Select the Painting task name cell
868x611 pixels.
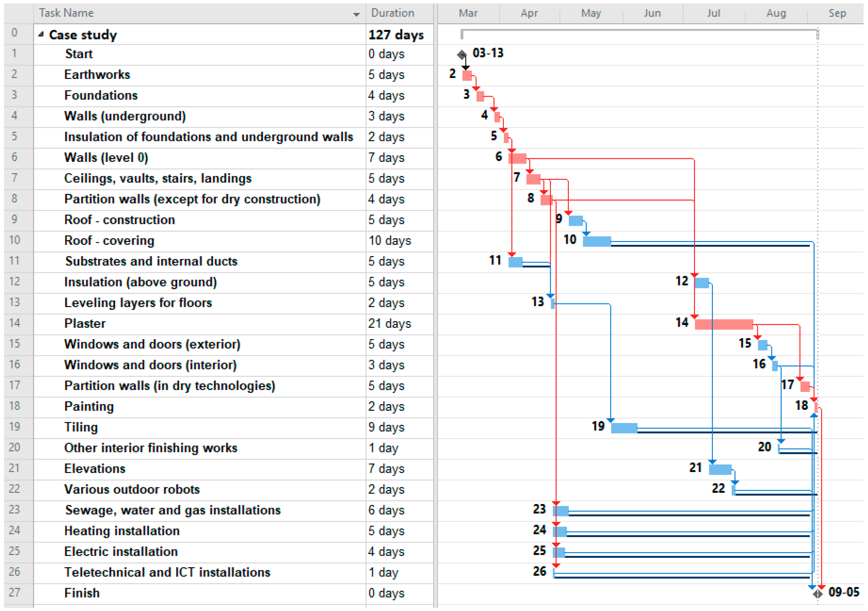(89, 406)
